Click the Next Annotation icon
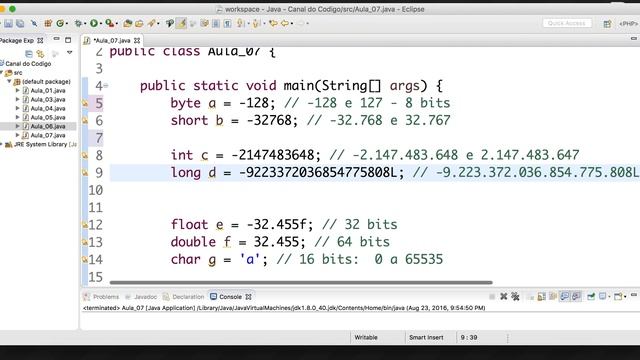Screen dimensions: 640x360 (x=240, y=24)
